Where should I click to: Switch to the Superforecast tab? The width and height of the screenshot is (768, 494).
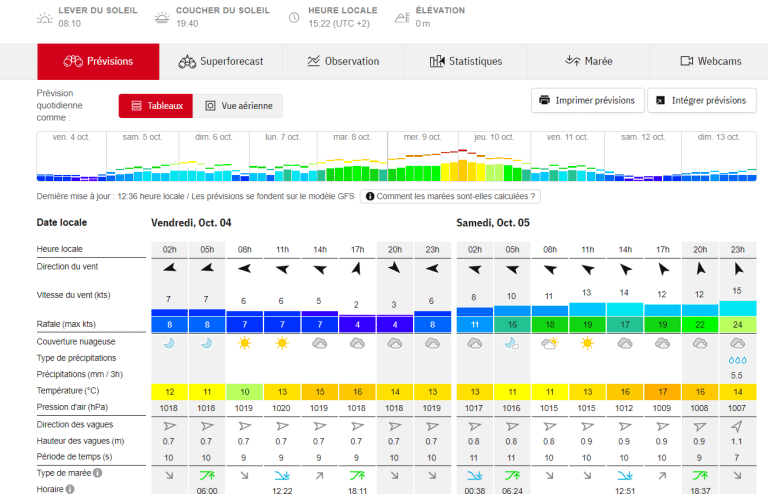pyautogui.click(x=220, y=61)
